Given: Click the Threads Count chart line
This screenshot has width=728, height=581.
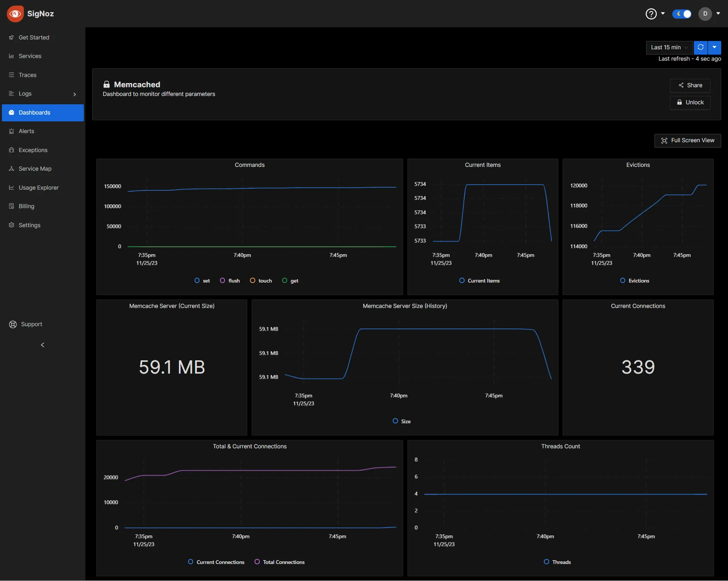Looking at the screenshot, I should pyautogui.click(x=566, y=494).
